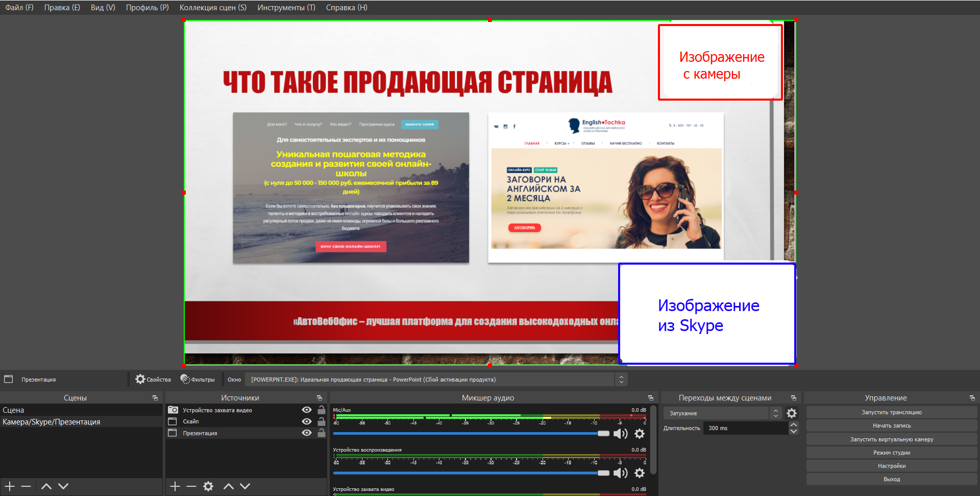Toggle lock on Презентация source
This screenshot has height=496, width=980.
pos(322,433)
